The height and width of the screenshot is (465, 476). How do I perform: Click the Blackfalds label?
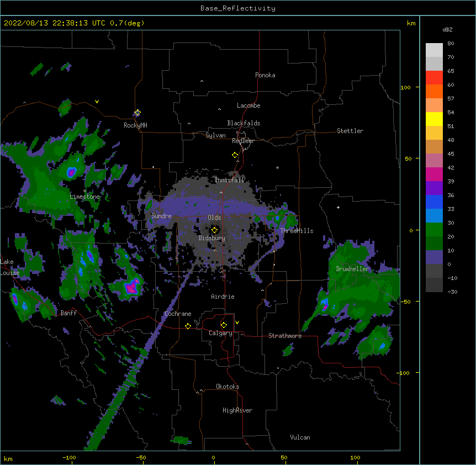click(x=244, y=123)
